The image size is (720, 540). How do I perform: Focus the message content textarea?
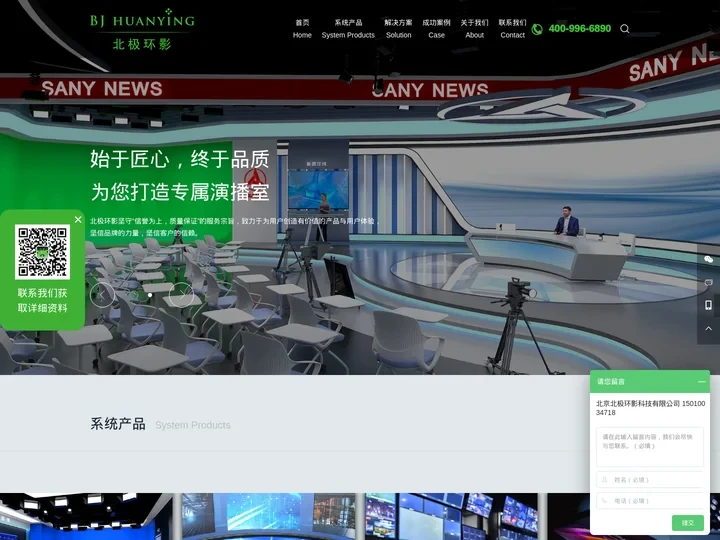pos(650,447)
